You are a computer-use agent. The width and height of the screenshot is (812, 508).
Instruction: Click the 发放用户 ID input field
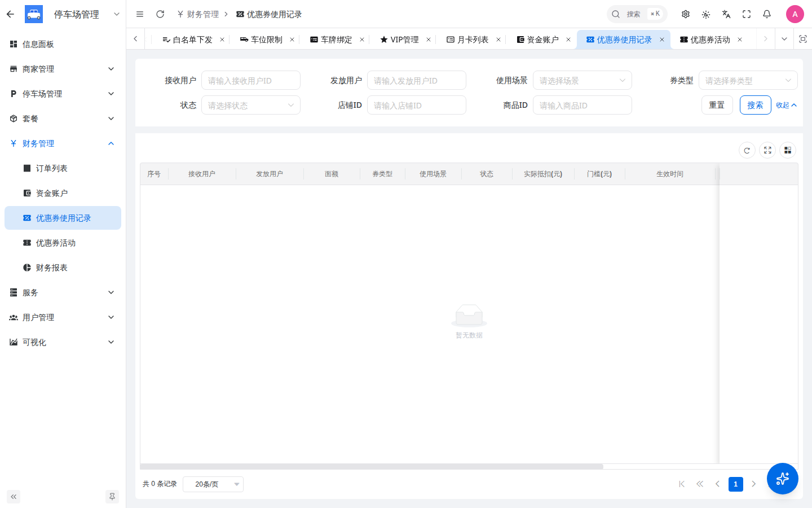(417, 80)
